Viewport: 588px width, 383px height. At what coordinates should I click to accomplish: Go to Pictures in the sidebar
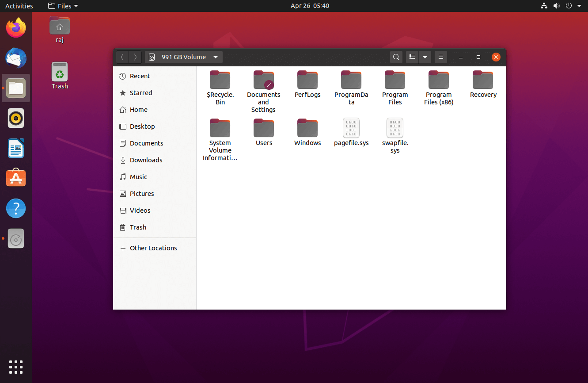coord(155,194)
